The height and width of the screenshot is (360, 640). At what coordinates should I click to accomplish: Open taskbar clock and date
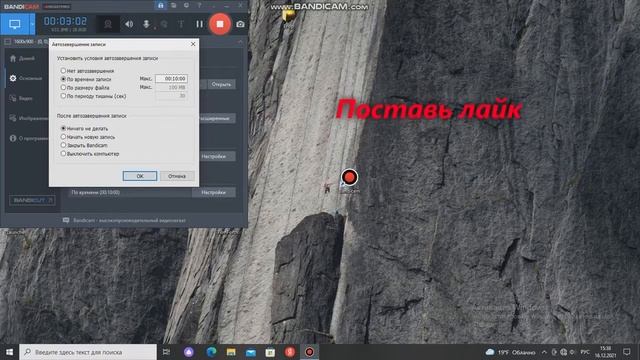pyautogui.click(x=605, y=352)
